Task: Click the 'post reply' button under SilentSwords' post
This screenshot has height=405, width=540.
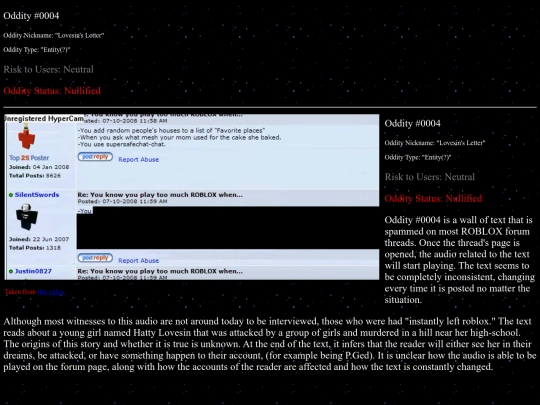Action: [95, 258]
